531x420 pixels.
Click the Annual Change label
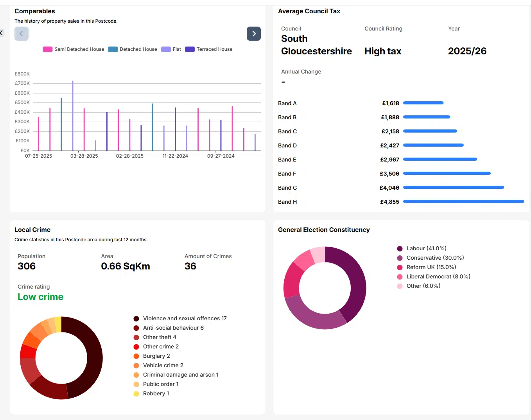point(301,72)
